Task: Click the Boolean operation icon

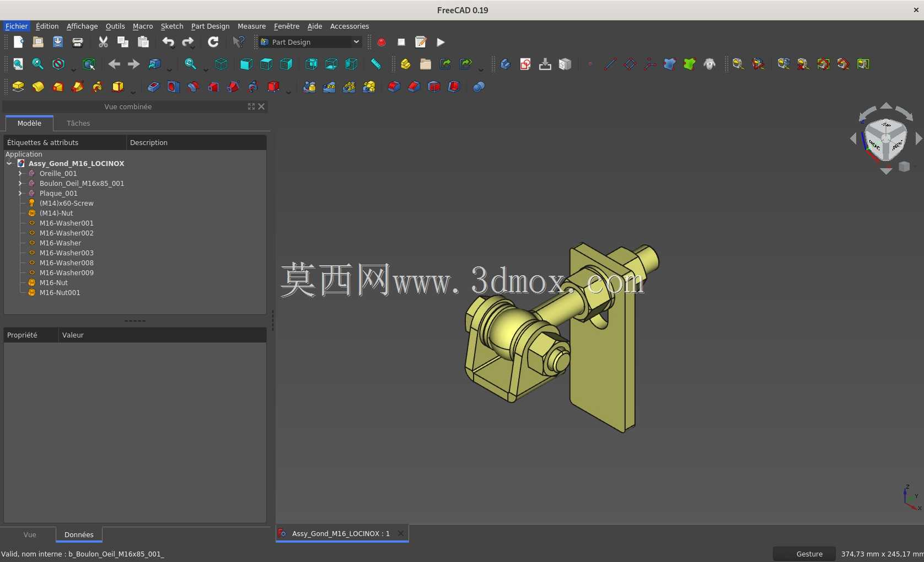Action: (479, 87)
